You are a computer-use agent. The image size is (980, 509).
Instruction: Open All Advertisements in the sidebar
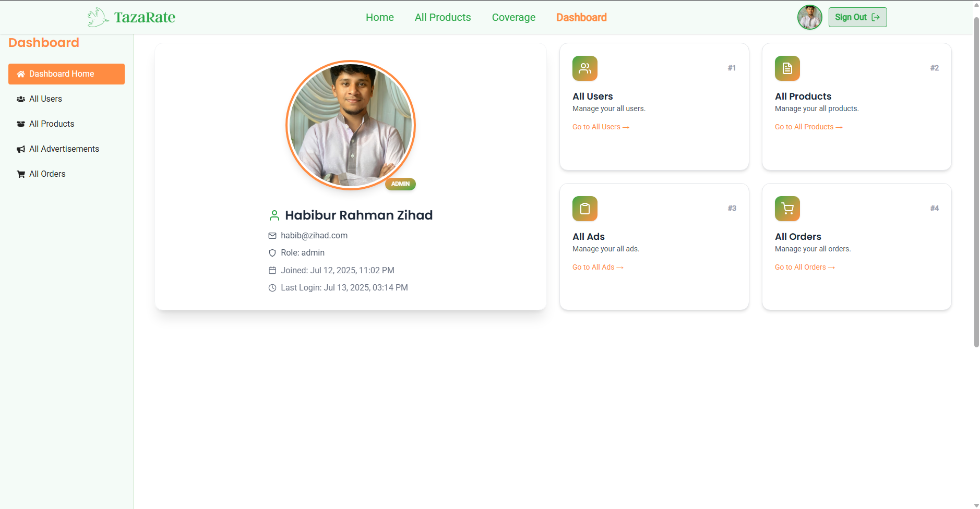[66, 149]
